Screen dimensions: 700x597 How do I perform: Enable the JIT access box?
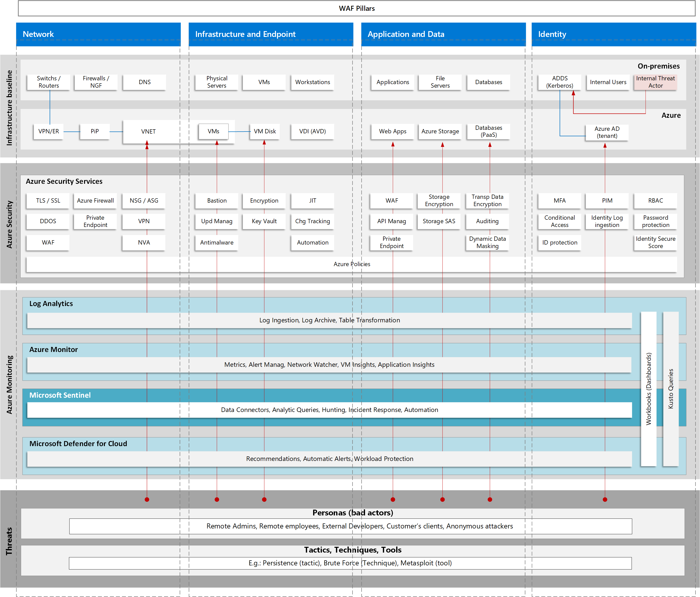[x=312, y=201]
